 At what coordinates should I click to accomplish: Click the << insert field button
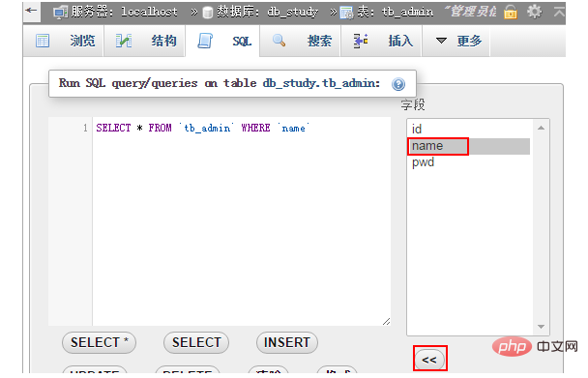pos(429,359)
